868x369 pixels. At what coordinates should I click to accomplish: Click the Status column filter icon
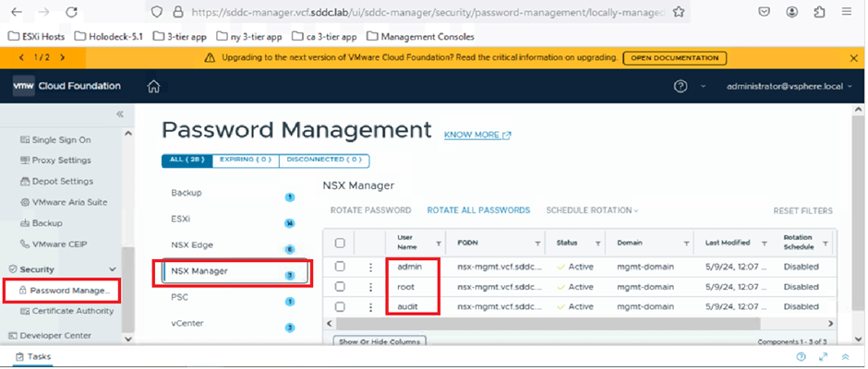597,243
